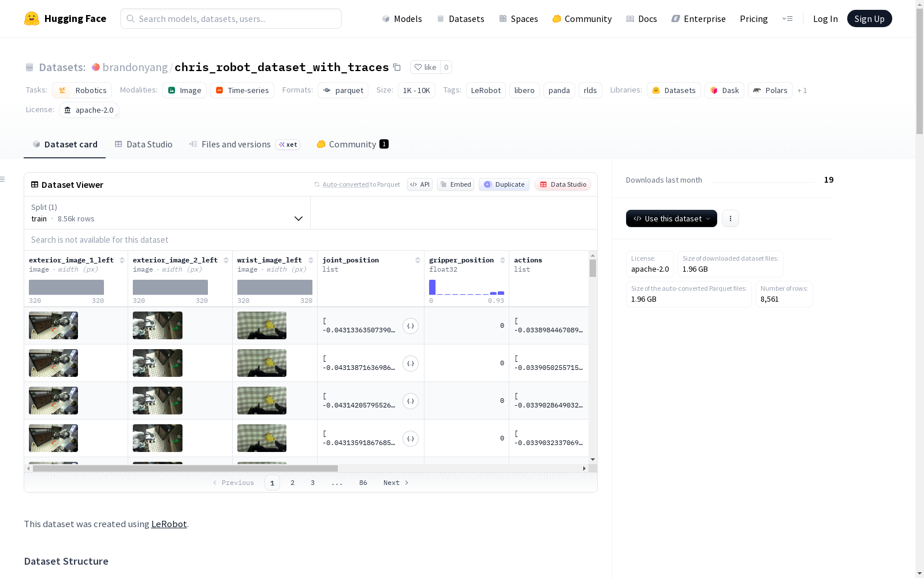Filter by Dask library tag

click(724, 90)
